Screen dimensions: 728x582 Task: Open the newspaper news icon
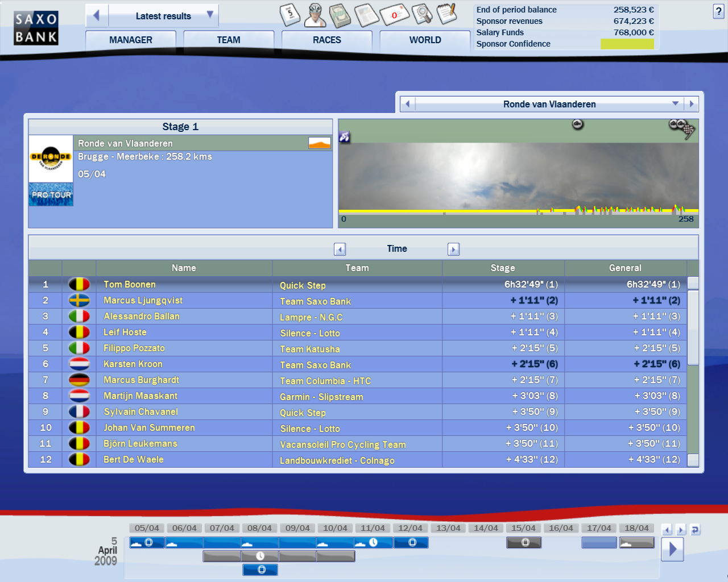(x=366, y=15)
